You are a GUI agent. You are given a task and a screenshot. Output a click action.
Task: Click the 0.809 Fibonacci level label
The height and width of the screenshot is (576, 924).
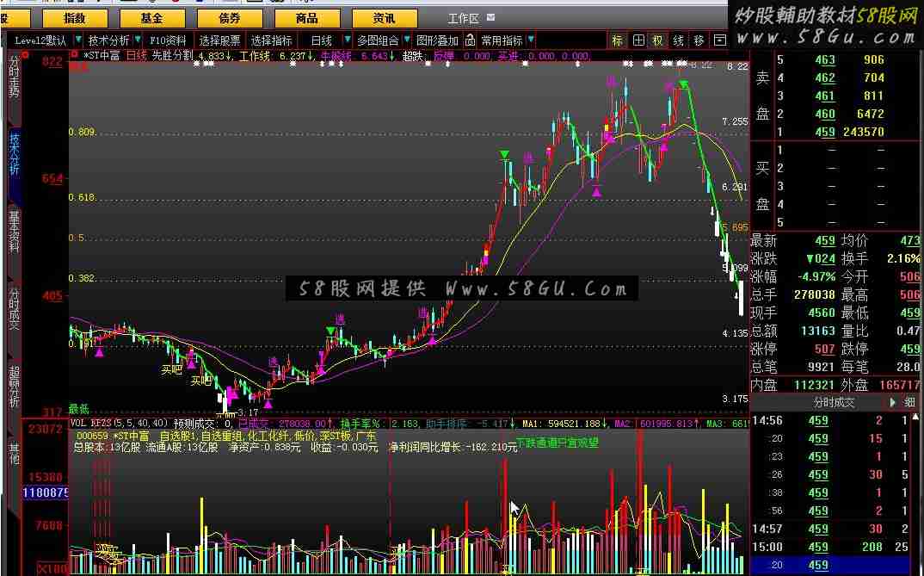point(83,132)
